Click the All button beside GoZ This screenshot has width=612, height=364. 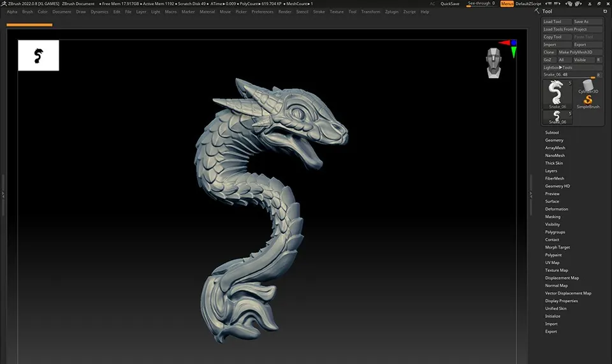click(x=564, y=60)
